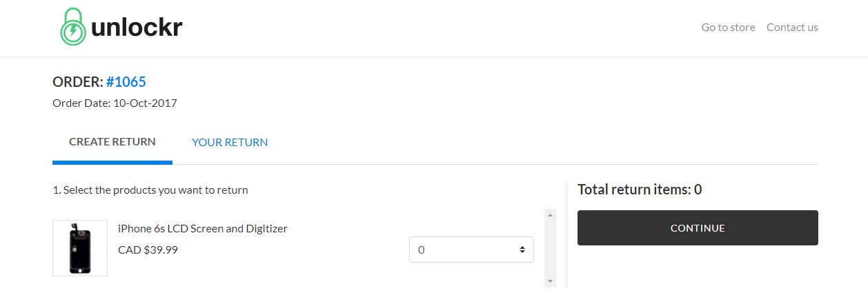Screen dimensions: 868x304
Task: Open the Contact us link
Action: click(x=792, y=28)
